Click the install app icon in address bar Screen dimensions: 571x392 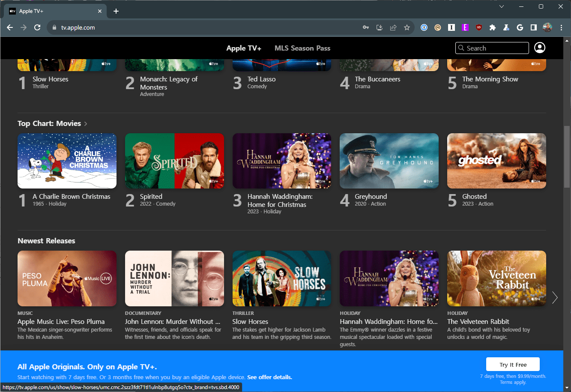click(379, 27)
